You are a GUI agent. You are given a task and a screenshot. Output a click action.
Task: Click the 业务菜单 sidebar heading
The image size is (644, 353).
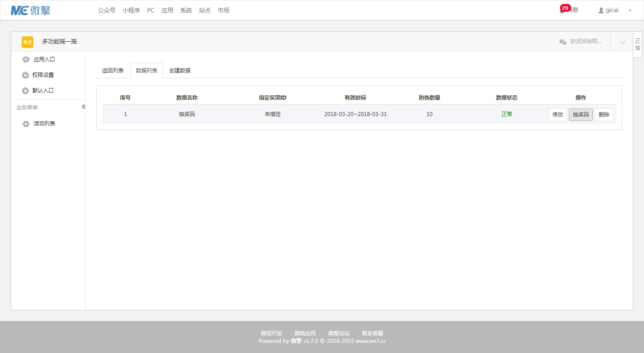coord(27,108)
